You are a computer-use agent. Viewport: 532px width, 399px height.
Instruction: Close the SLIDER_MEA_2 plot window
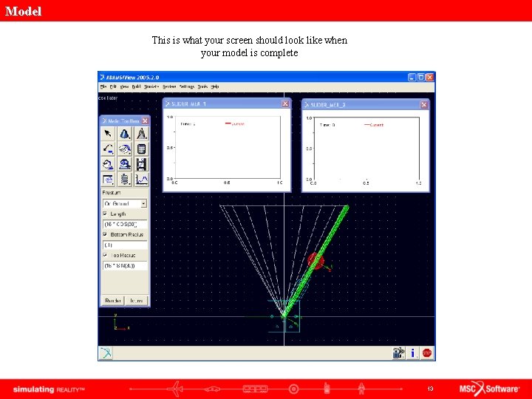click(424, 105)
